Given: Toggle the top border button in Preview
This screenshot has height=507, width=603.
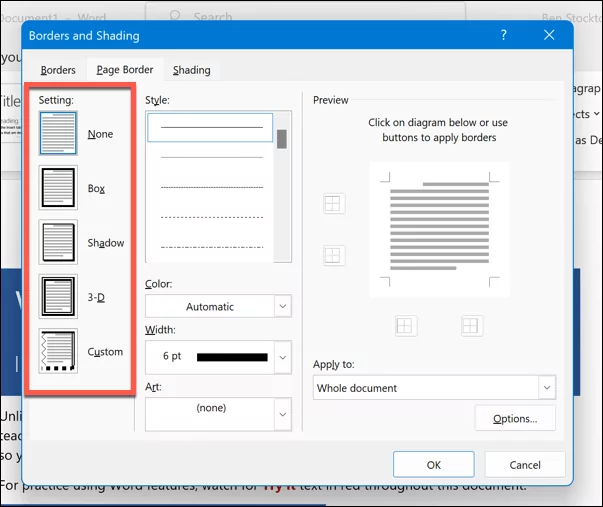Looking at the screenshot, I should [334, 203].
